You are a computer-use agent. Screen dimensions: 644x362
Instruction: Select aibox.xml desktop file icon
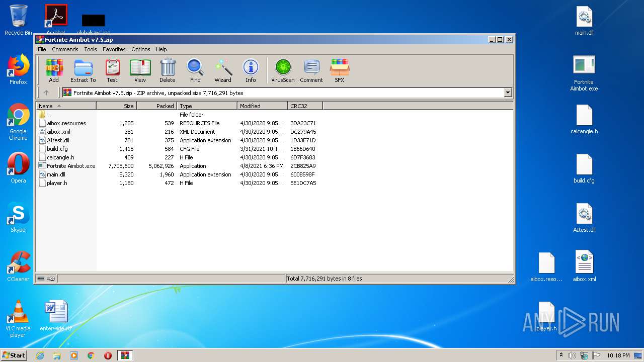[584, 266]
